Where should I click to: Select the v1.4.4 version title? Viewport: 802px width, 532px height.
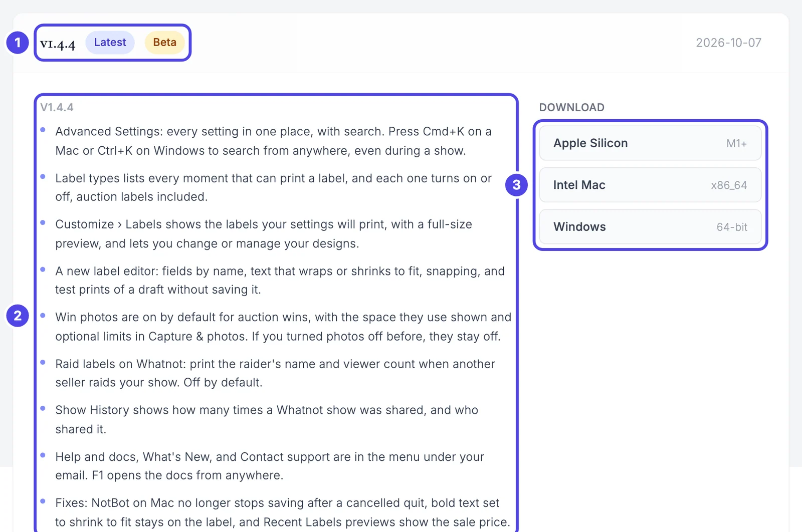(x=58, y=44)
